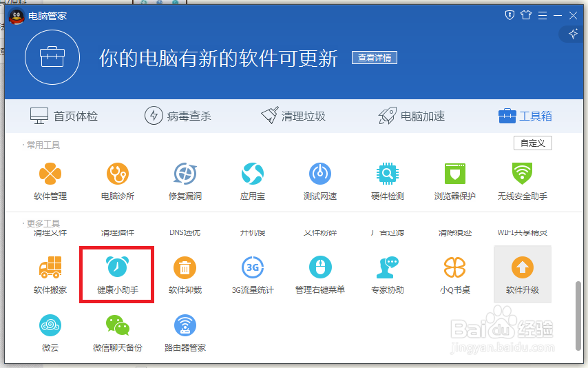Open 浏览器保护 tool
This screenshot has width=588, height=368.
pos(455,181)
